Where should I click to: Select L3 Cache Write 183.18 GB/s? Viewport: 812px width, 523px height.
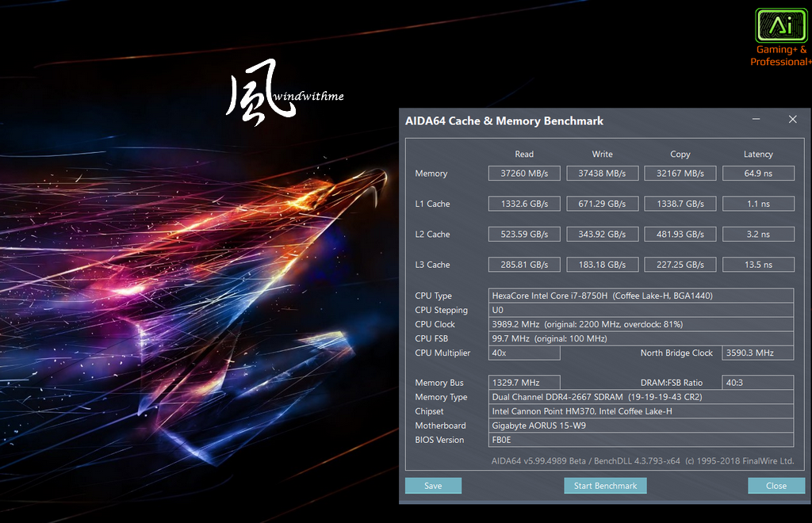(602, 265)
